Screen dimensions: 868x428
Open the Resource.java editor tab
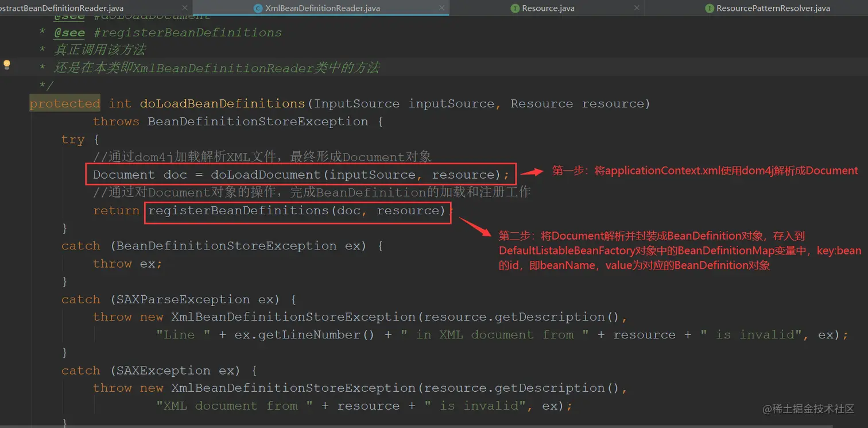(x=548, y=8)
